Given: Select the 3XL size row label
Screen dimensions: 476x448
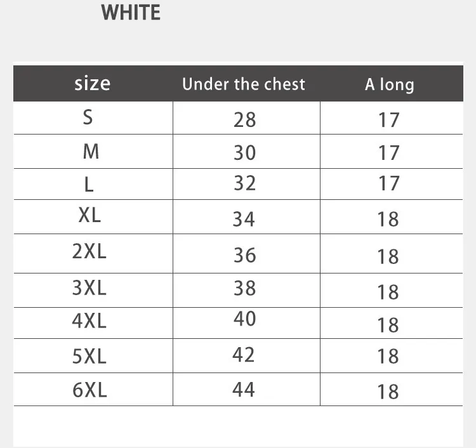Looking at the screenshot, I should 89,288.
